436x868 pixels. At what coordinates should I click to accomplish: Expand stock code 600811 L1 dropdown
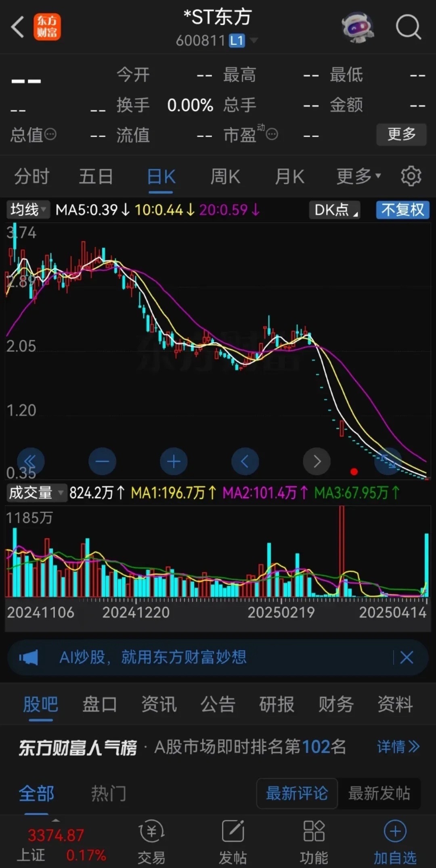click(217, 40)
